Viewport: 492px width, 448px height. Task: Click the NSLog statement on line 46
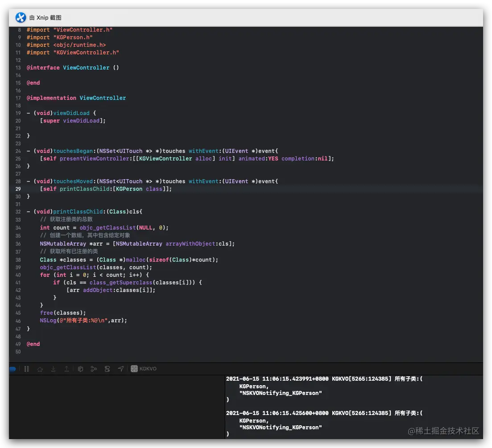(83, 321)
